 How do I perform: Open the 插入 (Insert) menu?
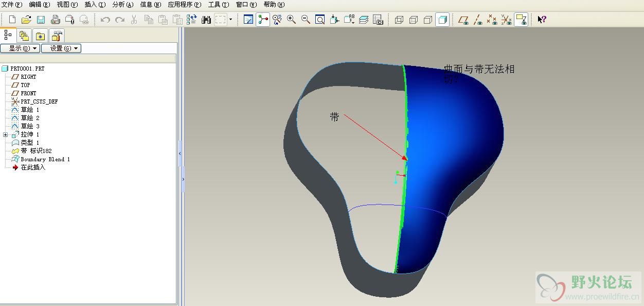click(95, 5)
